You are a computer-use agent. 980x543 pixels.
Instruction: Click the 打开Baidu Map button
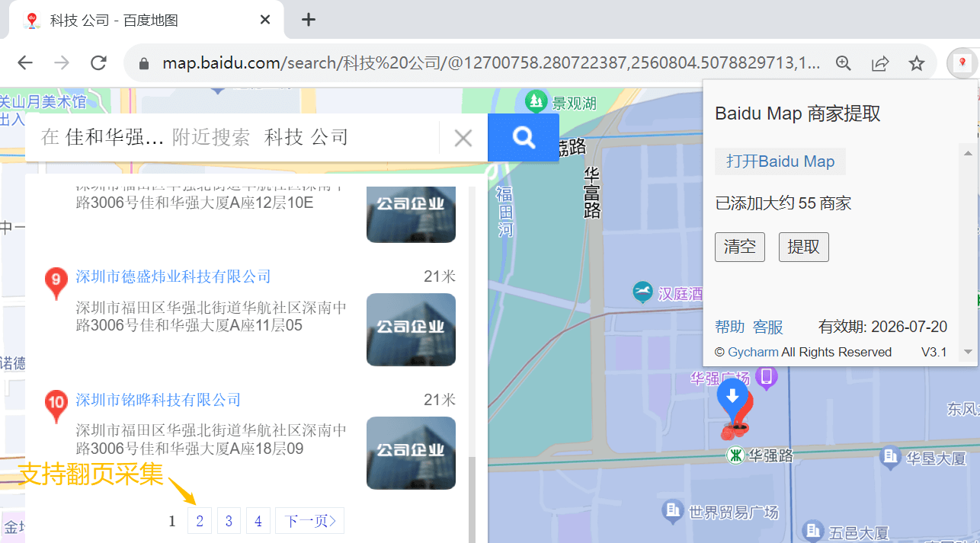click(780, 161)
